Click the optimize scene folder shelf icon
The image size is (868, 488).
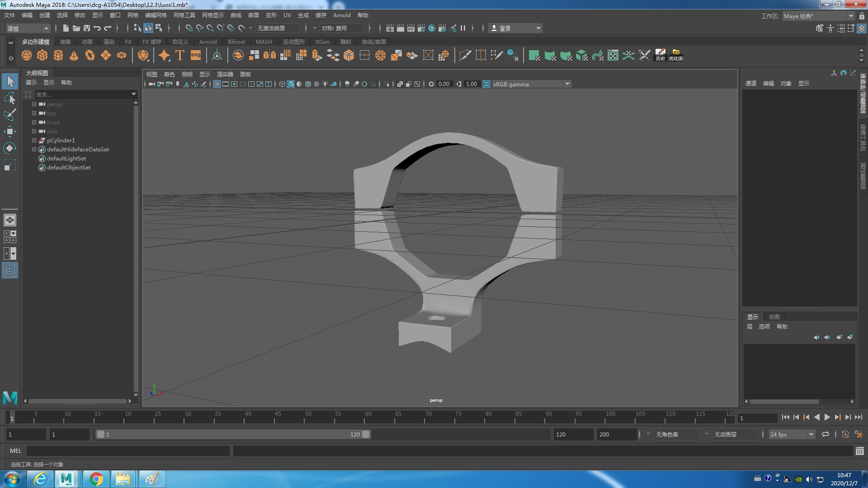coord(676,55)
